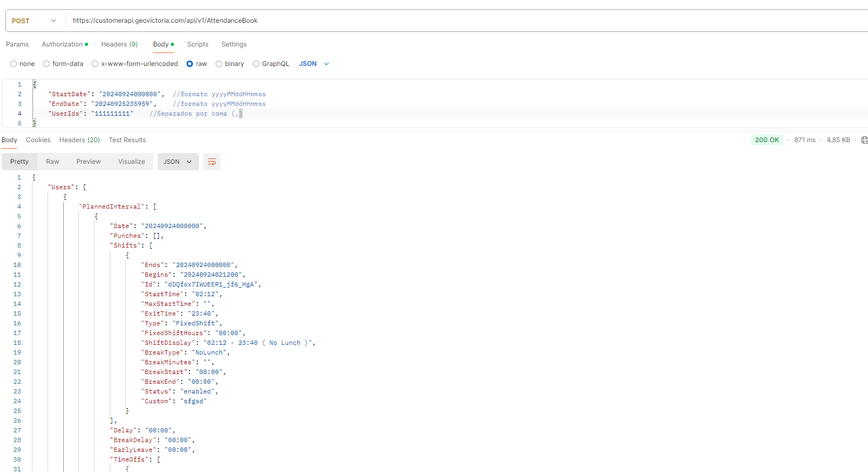Open the response JSON format dropdown

(178, 162)
